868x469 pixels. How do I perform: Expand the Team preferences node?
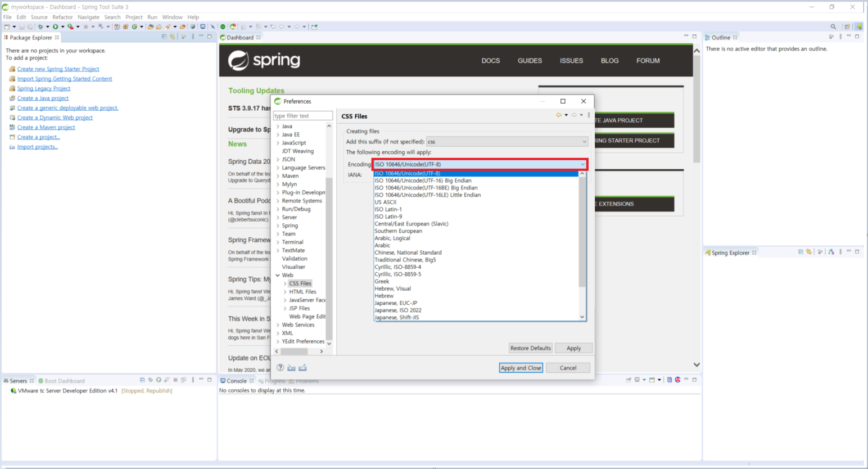click(278, 234)
